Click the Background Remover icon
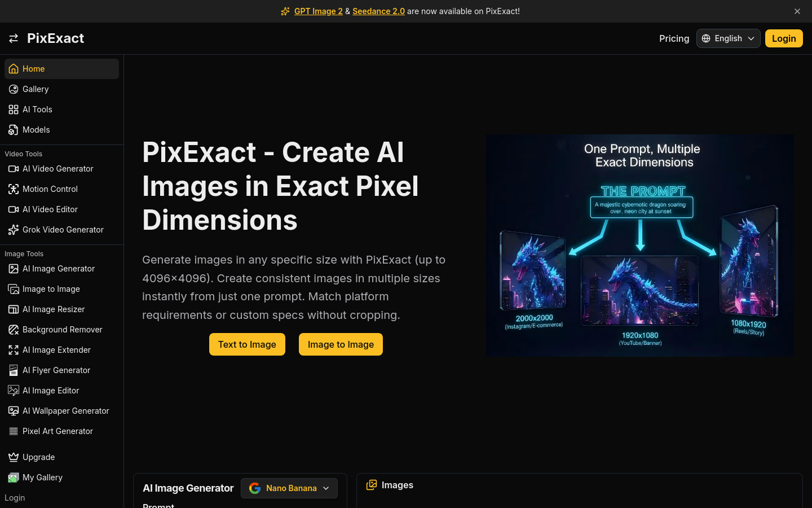This screenshot has height=508, width=812. [x=14, y=330]
